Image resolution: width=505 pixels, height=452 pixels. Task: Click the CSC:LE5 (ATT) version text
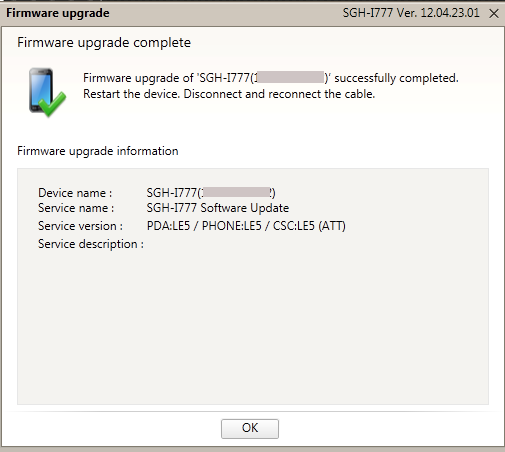point(309,226)
